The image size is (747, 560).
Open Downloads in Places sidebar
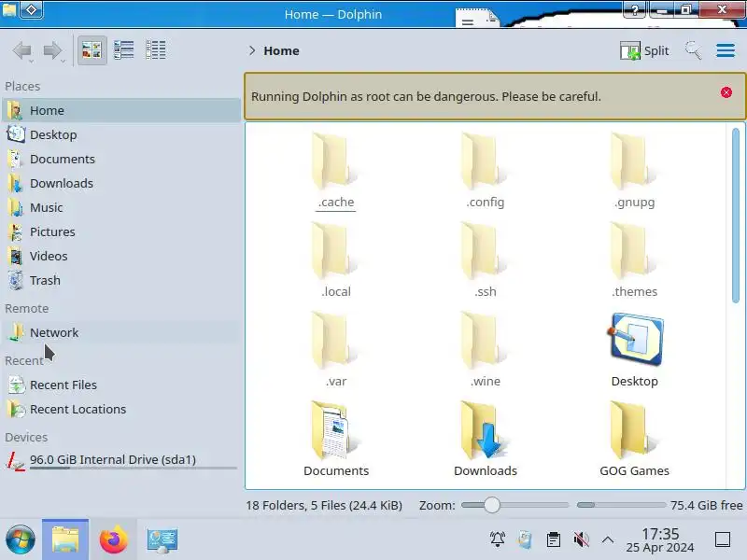121,183
